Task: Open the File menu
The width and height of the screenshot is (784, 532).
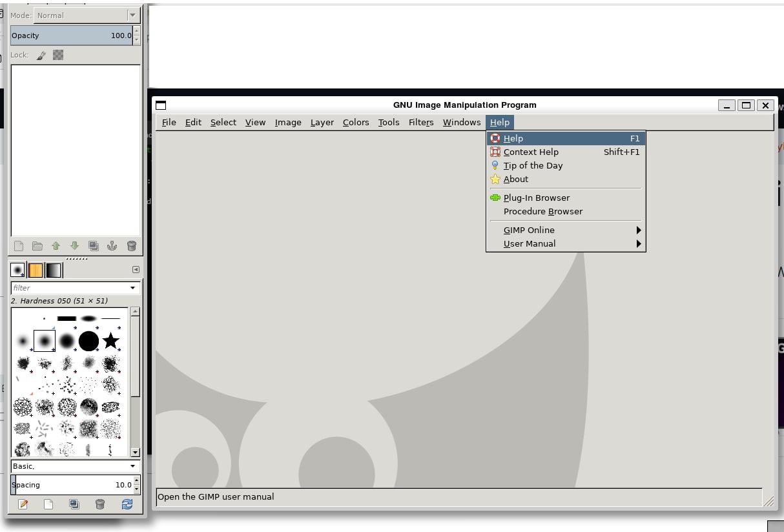Action: [x=169, y=122]
